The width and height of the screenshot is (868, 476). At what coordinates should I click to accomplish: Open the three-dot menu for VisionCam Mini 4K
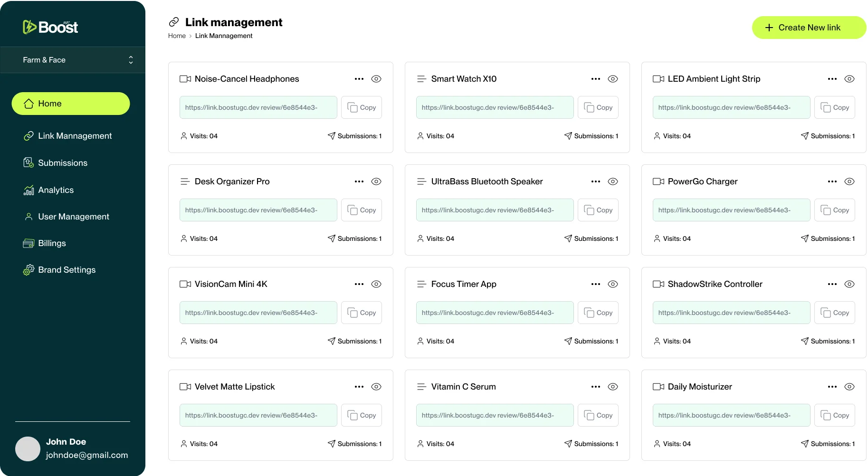coord(359,284)
